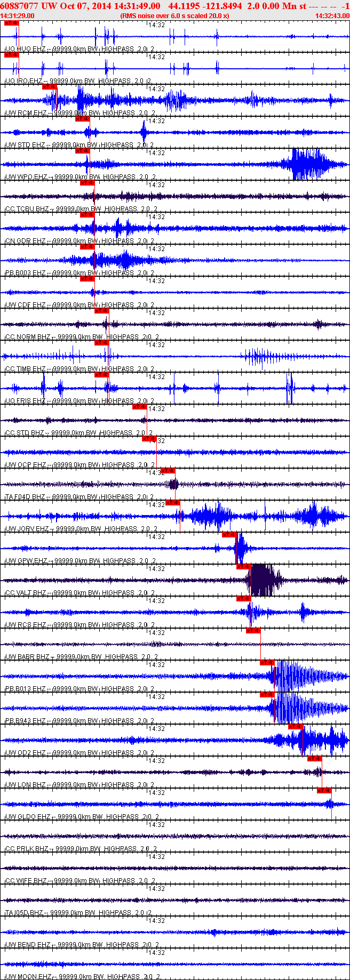The width and height of the screenshot is (350, 980).
Task: Click the 'UW LON BHZ' station label
Action: pyautogui.click(x=25, y=785)
